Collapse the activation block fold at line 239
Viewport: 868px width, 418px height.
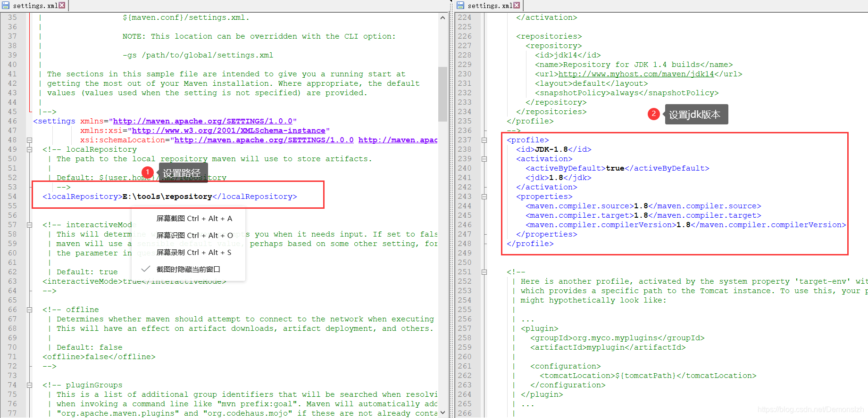point(484,159)
